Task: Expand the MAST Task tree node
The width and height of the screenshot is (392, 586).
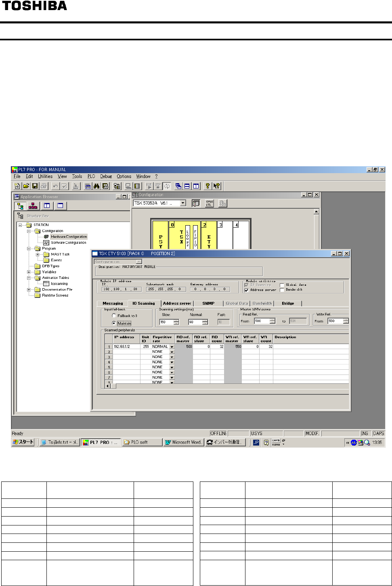Action: (38, 254)
